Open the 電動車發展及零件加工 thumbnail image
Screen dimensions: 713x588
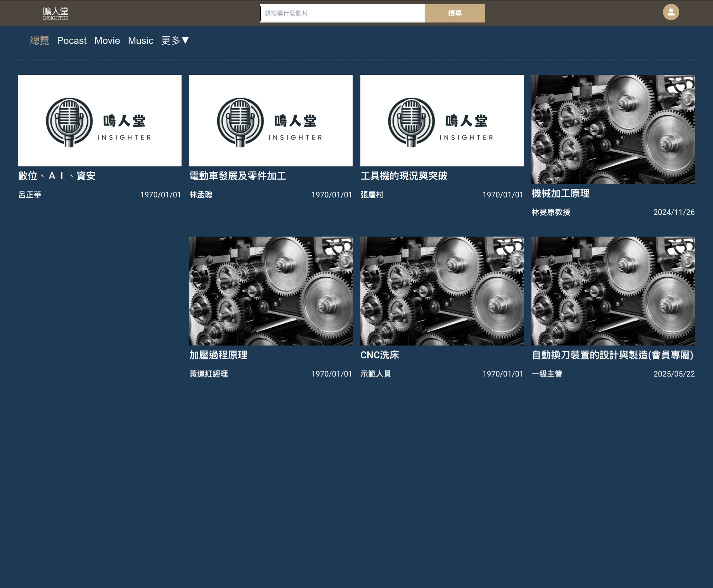pyautogui.click(x=271, y=121)
